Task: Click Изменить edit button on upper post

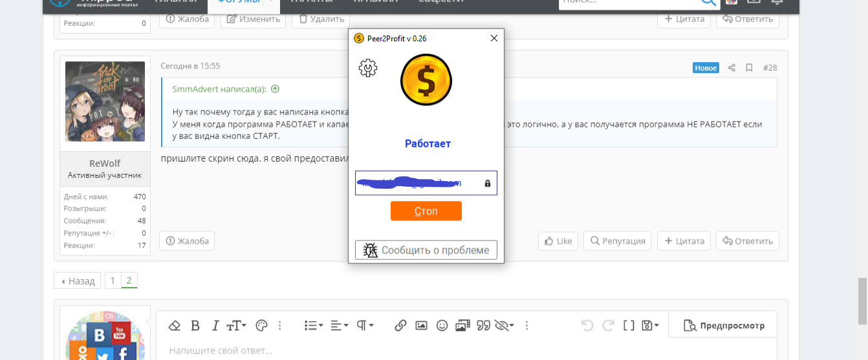Action: (254, 19)
